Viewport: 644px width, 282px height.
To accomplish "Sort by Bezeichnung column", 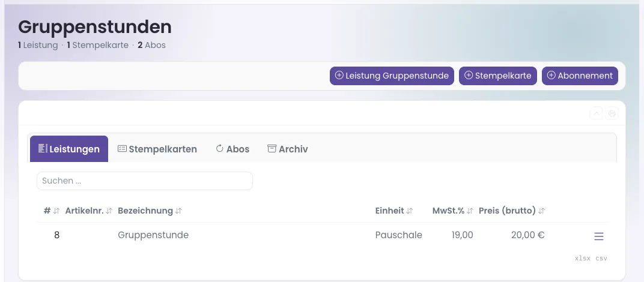I will pyautogui.click(x=150, y=211).
